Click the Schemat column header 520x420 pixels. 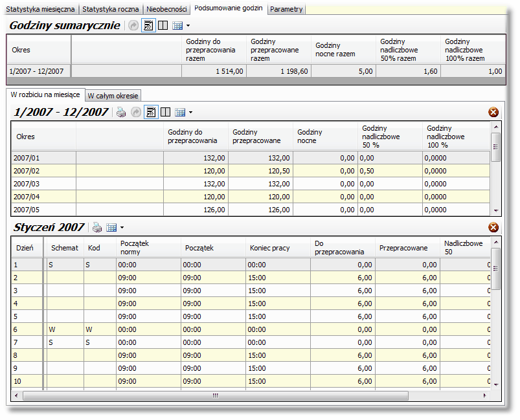(x=65, y=248)
